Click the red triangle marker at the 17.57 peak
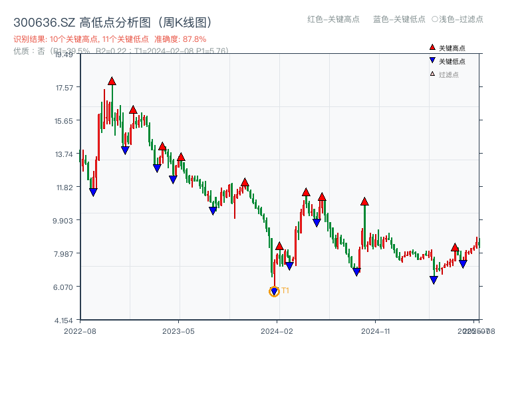 112,81
